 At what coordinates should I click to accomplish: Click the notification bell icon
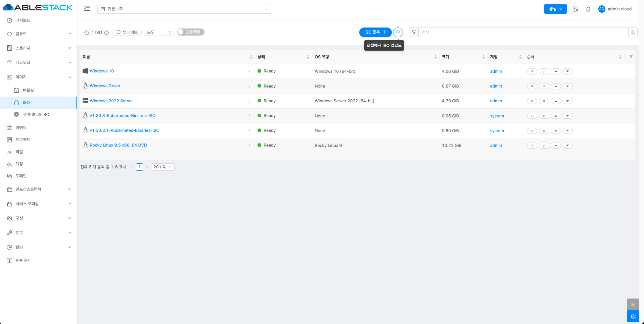[x=588, y=9]
